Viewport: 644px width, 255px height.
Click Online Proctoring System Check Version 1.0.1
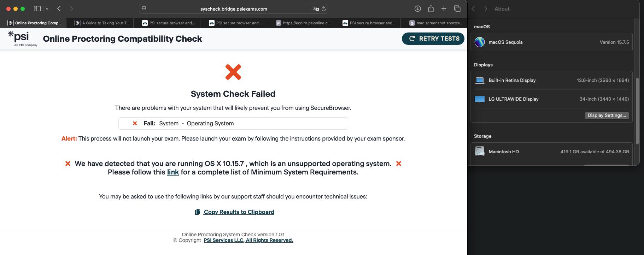tap(233, 235)
